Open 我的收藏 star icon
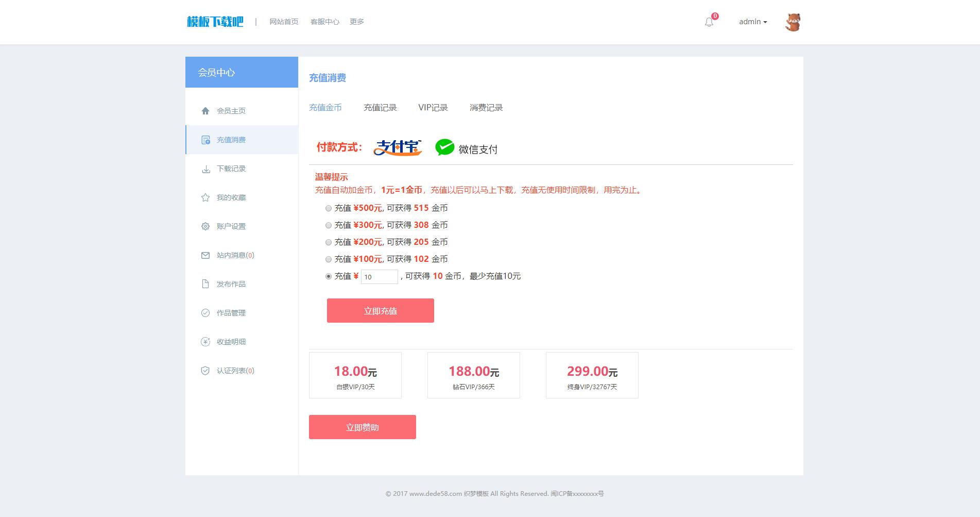 click(x=205, y=197)
